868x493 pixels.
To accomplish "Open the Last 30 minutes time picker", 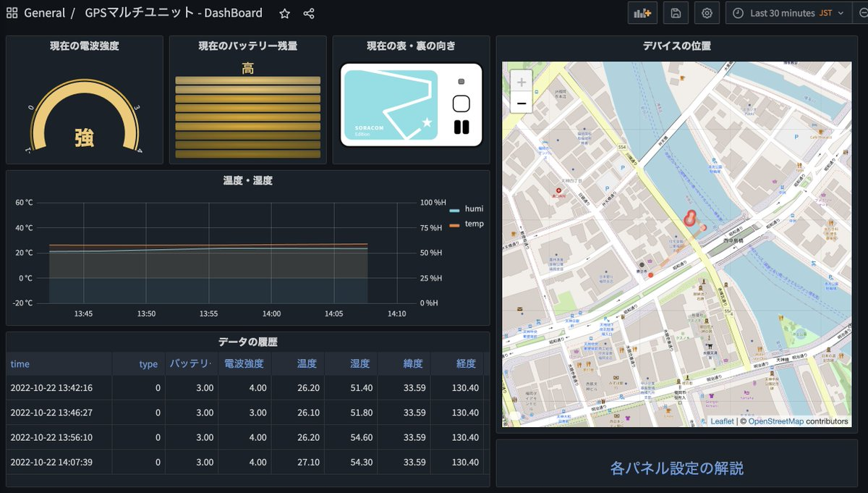I will point(790,13).
